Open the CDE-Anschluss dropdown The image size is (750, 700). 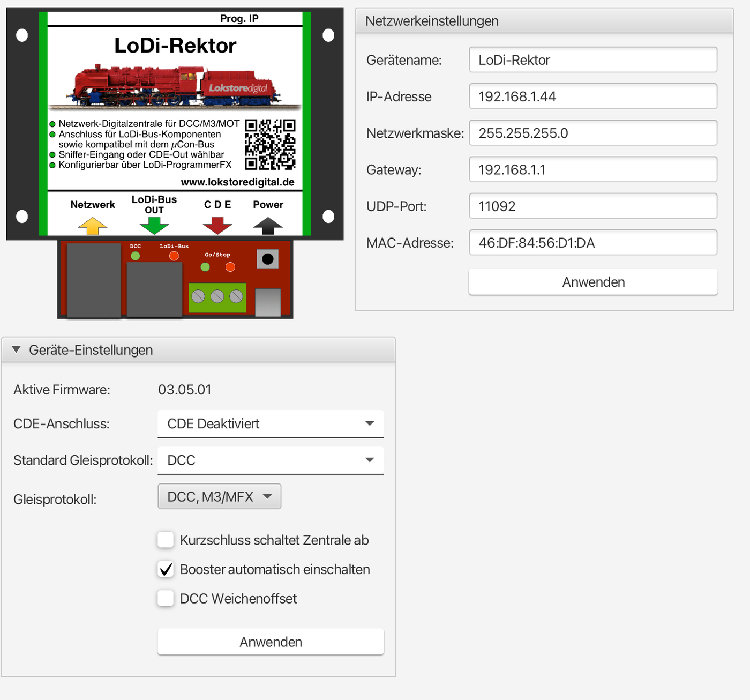(271, 423)
